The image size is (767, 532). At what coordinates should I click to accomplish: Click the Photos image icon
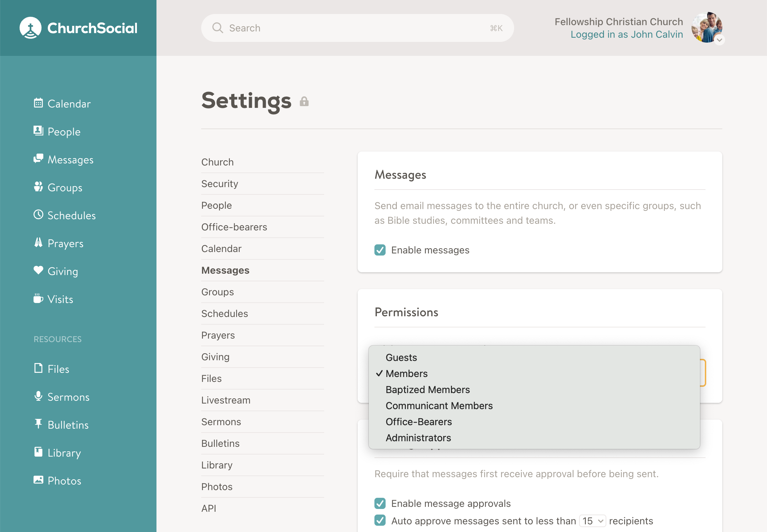38,480
